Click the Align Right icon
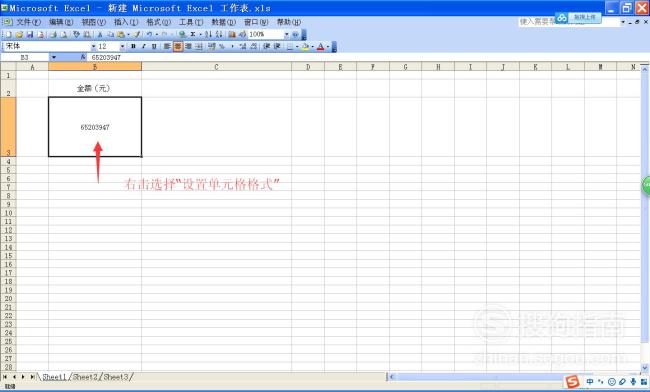The height and width of the screenshot is (392, 650). tap(188, 46)
